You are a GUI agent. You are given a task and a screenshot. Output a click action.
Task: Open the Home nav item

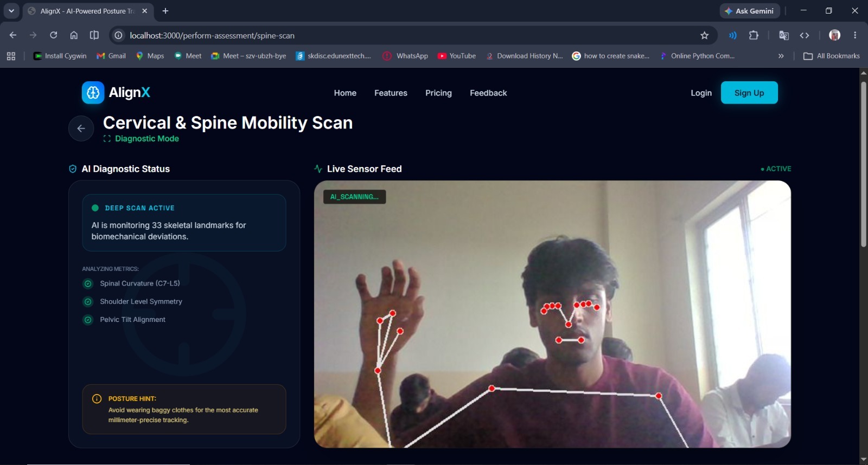tap(345, 93)
